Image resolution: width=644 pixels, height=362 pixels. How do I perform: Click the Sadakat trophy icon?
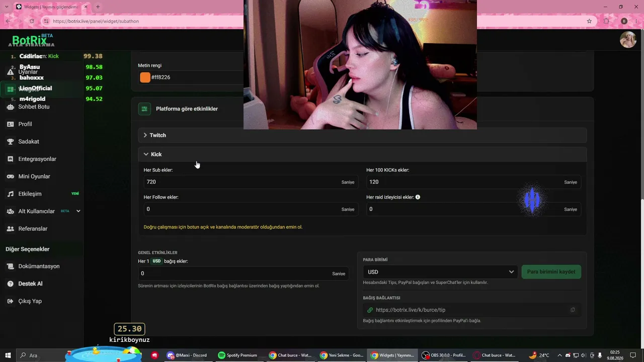10,142
